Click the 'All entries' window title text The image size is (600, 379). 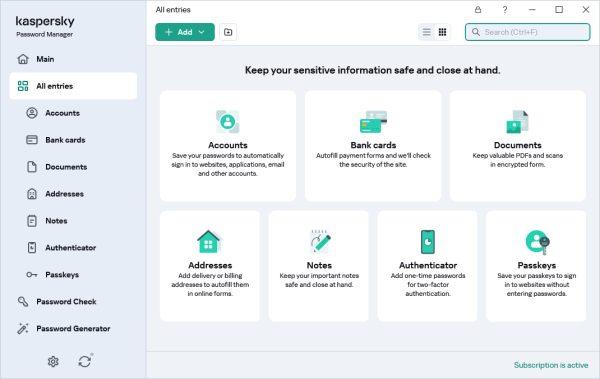(x=173, y=10)
